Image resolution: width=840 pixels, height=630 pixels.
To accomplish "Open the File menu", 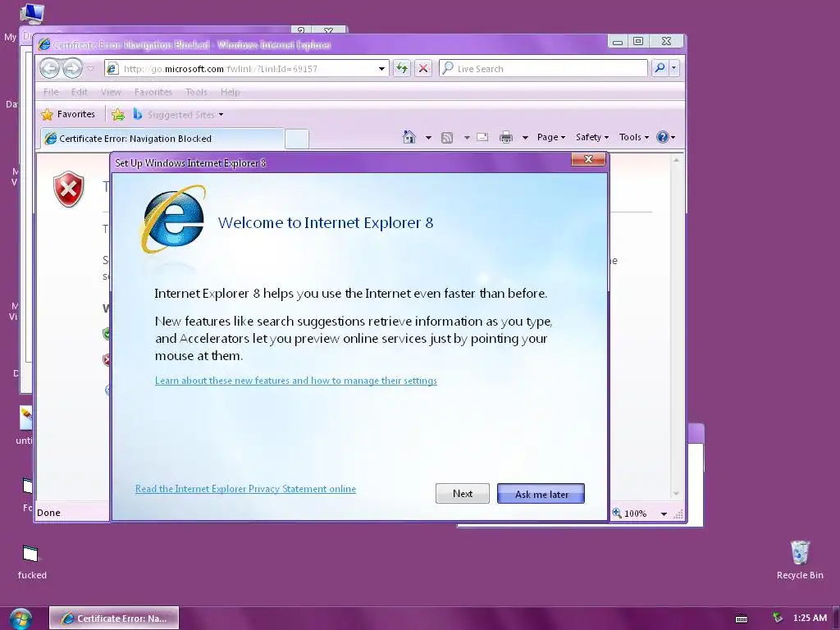I will pyautogui.click(x=51, y=92).
